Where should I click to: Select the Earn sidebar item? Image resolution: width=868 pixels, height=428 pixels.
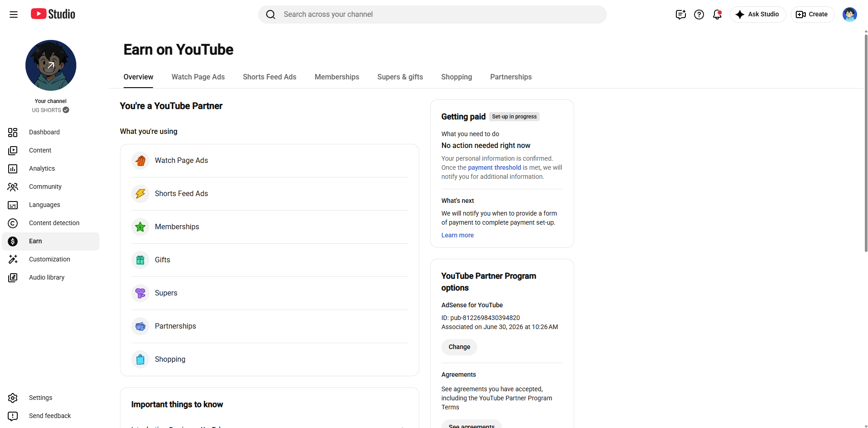coord(51,241)
